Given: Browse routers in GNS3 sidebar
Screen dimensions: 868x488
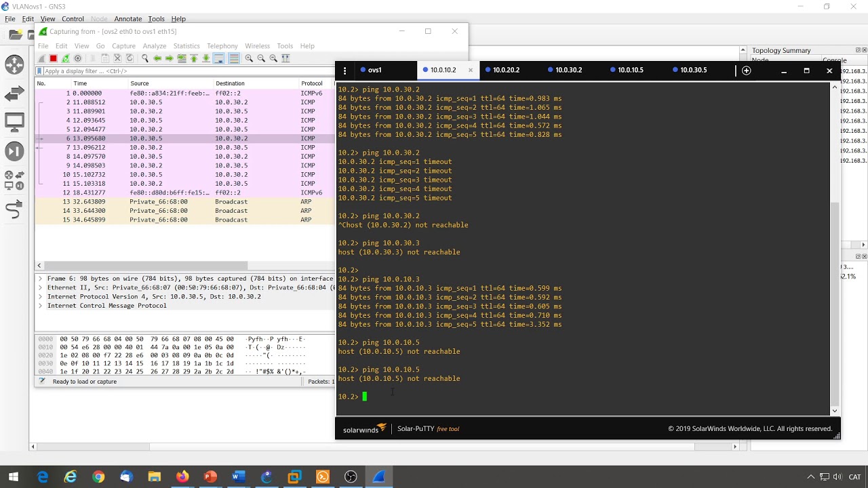Looking at the screenshot, I should tap(14, 64).
